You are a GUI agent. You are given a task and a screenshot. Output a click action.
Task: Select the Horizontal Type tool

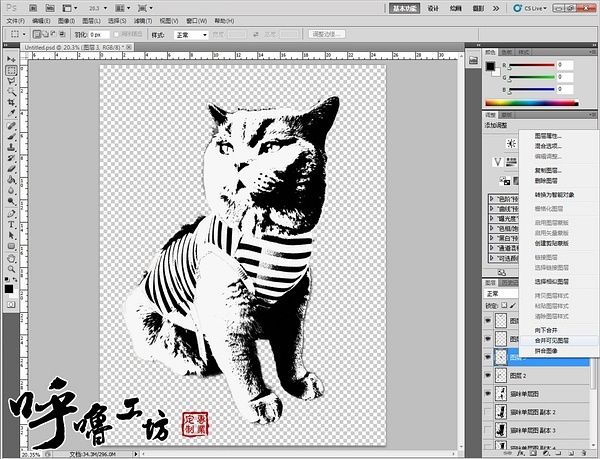[x=11, y=225]
